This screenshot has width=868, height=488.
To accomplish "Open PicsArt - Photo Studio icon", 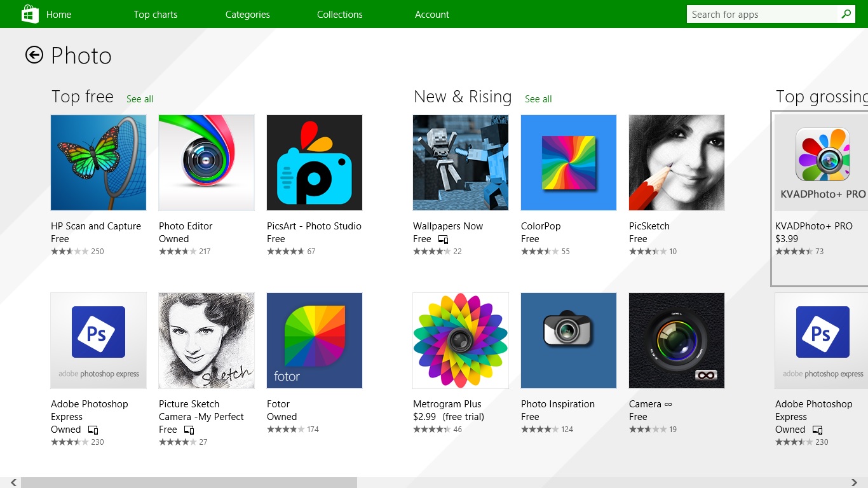I will tap(315, 163).
